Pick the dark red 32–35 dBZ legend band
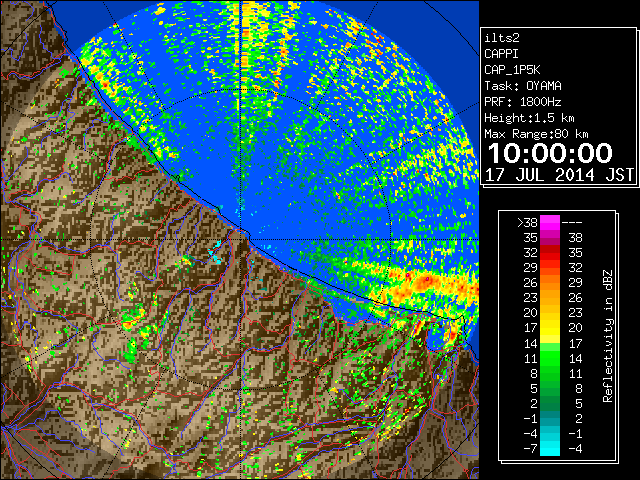640x480 pixels. click(550, 253)
